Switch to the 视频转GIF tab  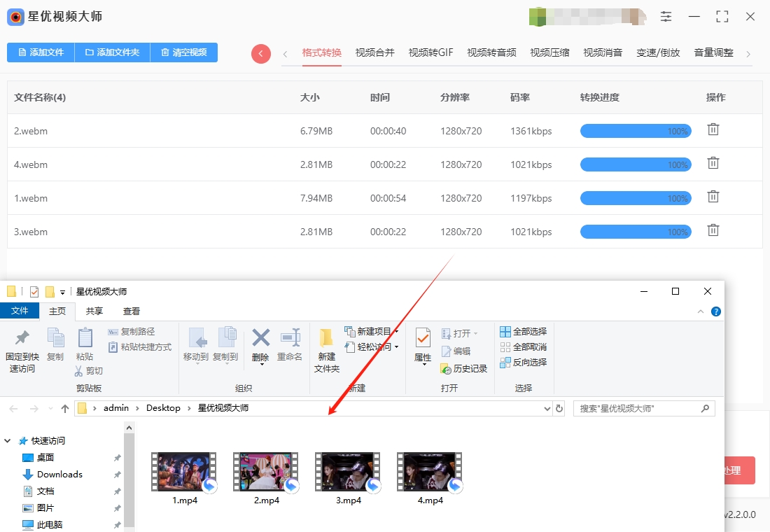point(430,52)
